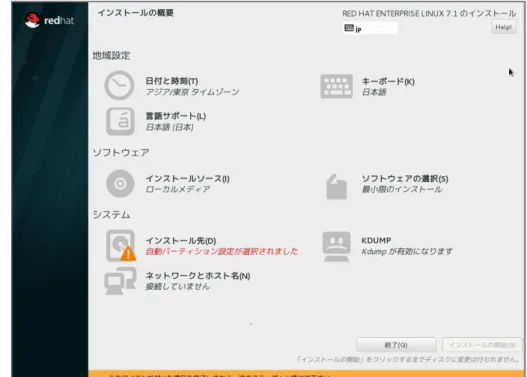527x377 pixels.
Task: Open インストール先(D) settings
Action: 180,241
